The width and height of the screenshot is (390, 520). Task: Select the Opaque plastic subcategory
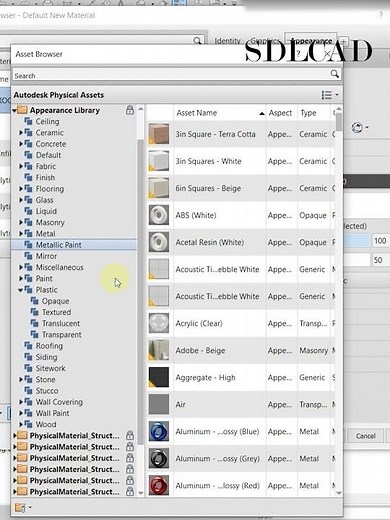55,301
